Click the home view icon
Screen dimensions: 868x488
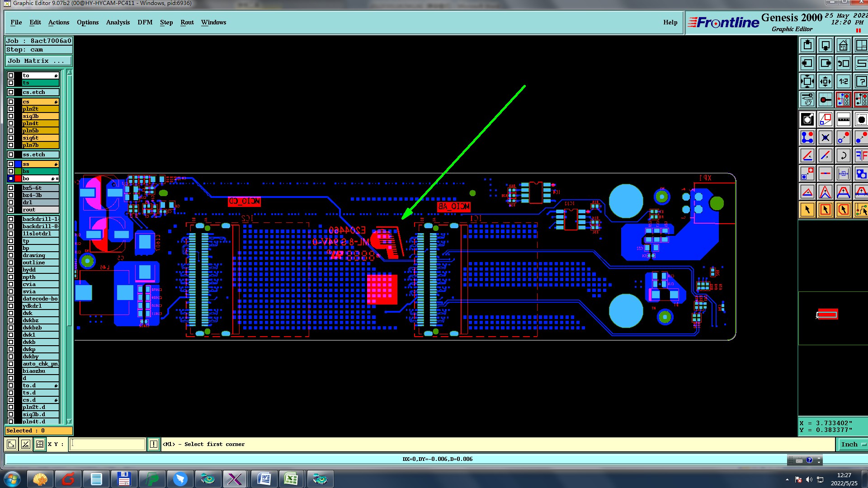(x=843, y=45)
